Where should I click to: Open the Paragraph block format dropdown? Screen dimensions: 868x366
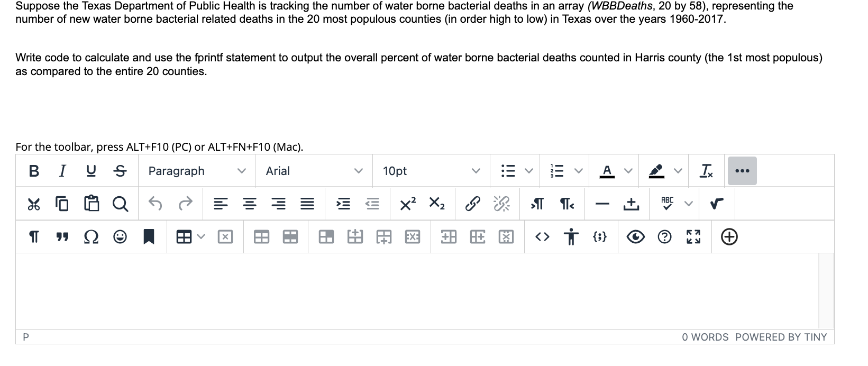197,171
